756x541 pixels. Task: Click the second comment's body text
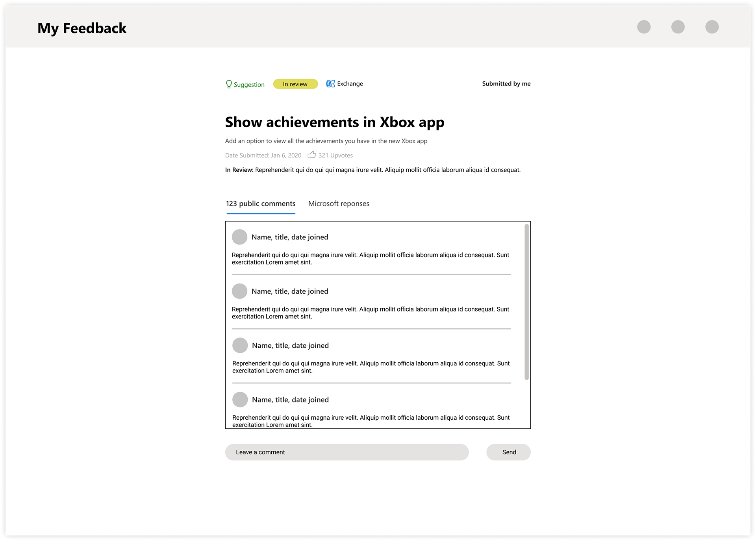[x=371, y=313]
